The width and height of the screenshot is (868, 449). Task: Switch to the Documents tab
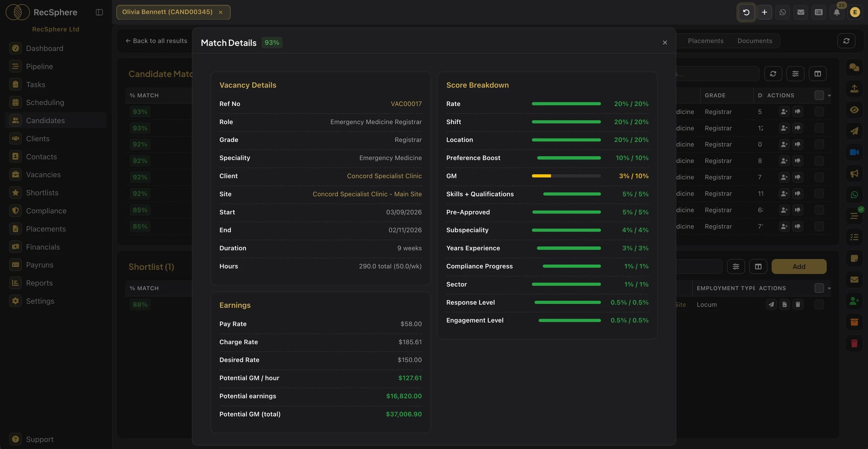pos(755,41)
